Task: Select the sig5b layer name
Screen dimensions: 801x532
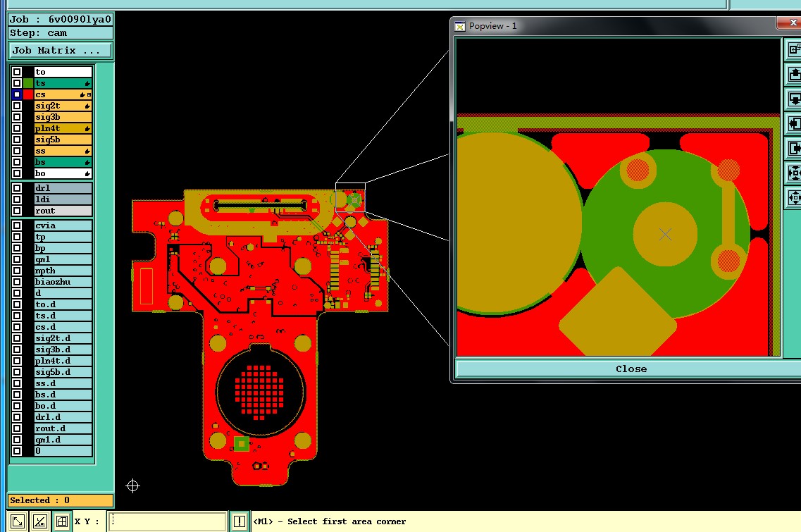Action: (x=63, y=140)
